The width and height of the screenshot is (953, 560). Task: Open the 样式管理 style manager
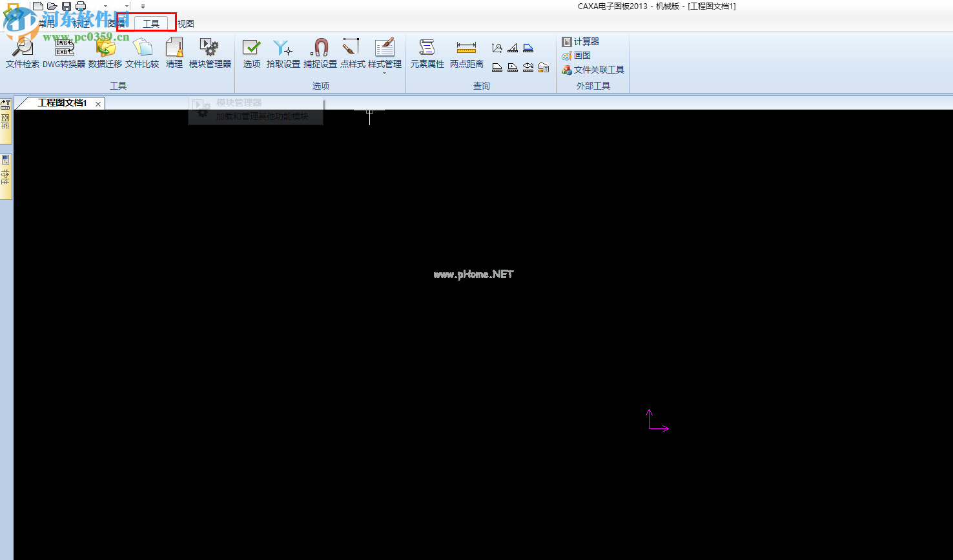coord(385,52)
